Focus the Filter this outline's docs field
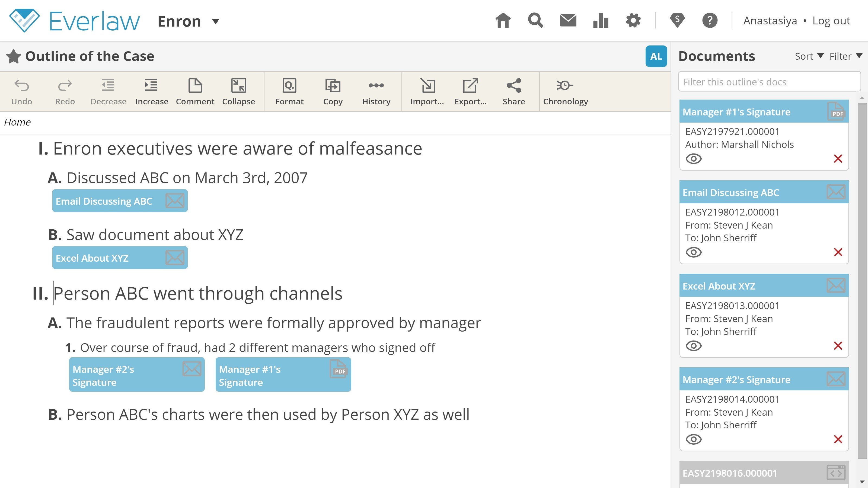Screen dimensions: 868x488 pos(769,82)
